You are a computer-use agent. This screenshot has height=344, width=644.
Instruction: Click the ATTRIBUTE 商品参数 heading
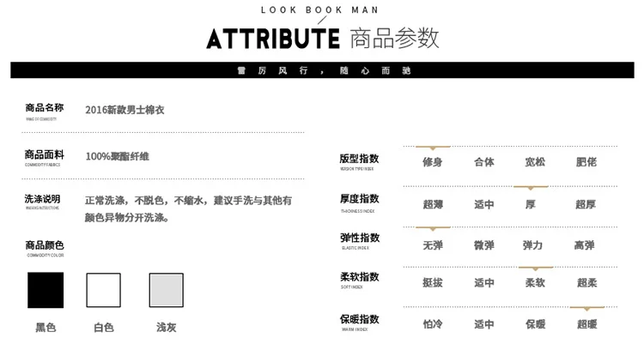click(323, 39)
